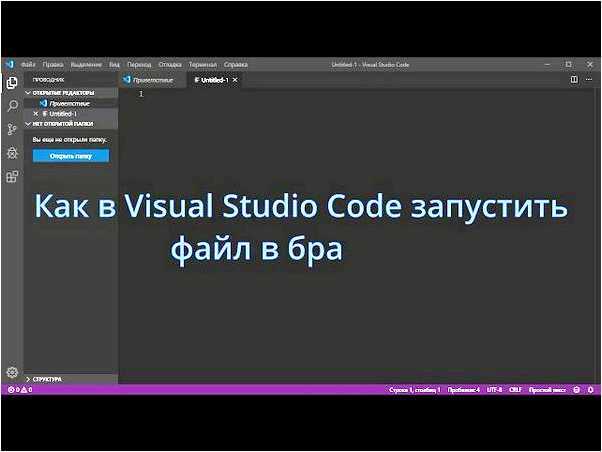The image size is (602, 452).
Task: Open the Run and Debug view
Action: [x=12, y=153]
